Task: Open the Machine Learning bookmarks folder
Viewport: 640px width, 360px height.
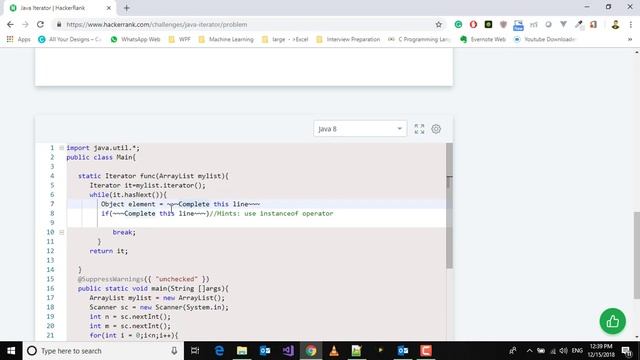Action: tap(226, 39)
